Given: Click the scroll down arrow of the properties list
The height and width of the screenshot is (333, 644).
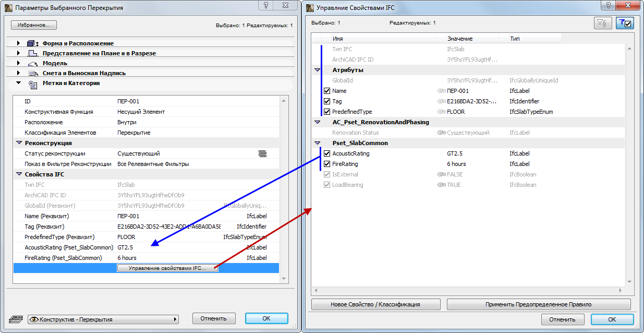Looking at the screenshot, I should [x=284, y=279].
